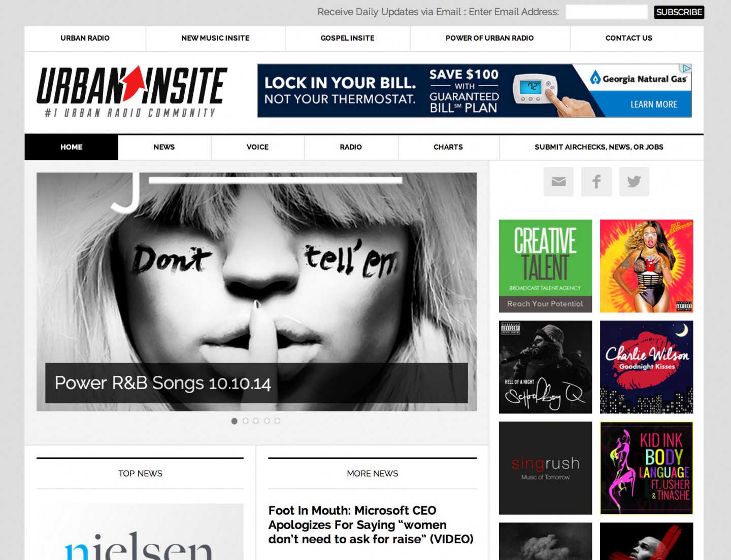Click the Urban Insite logo

click(132, 91)
